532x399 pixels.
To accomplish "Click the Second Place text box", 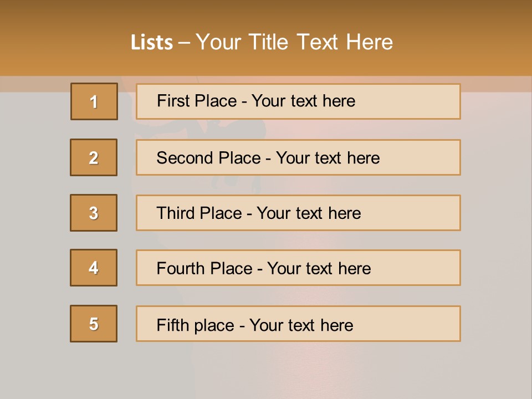I will [x=298, y=157].
